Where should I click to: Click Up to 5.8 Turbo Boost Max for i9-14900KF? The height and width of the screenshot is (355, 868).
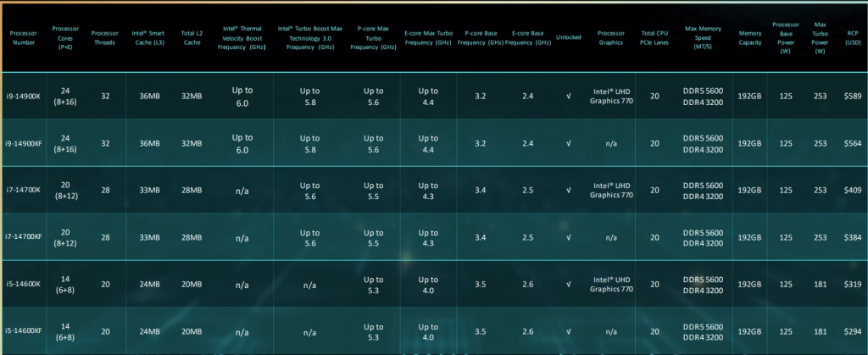tap(309, 144)
